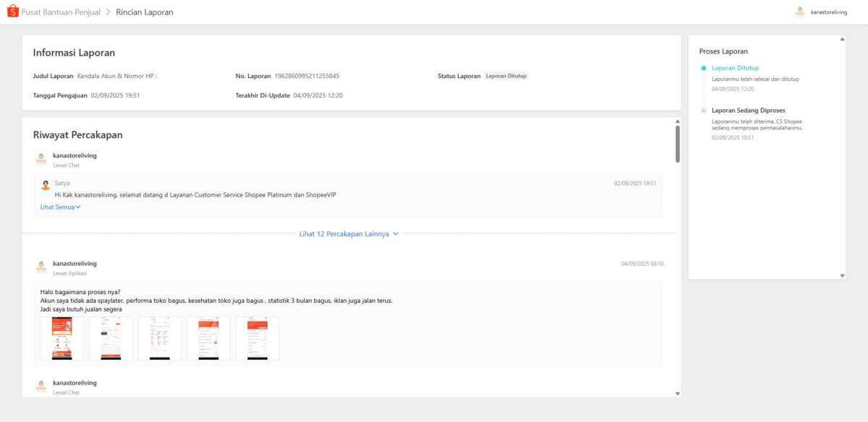Click Proses Laporan scroll down arrow

842,275
